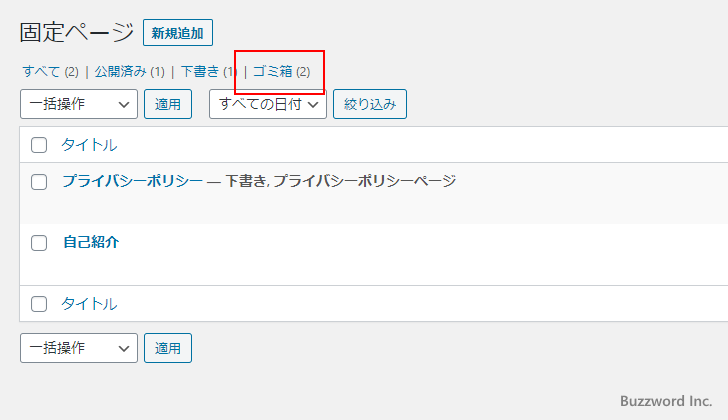Image resolution: width=728 pixels, height=420 pixels.
Task: Click the 新規追加 button
Action: (177, 33)
